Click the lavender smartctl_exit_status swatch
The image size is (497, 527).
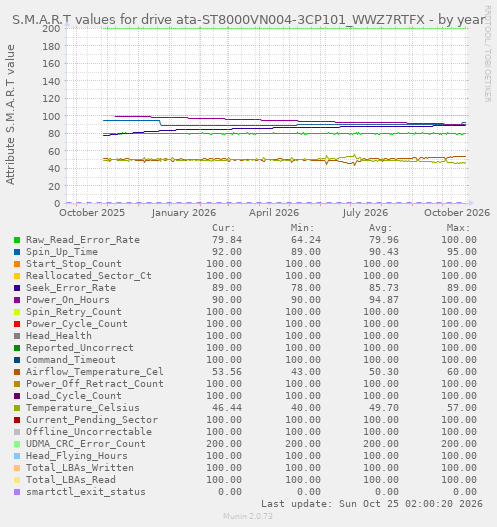[x=17, y=492]
